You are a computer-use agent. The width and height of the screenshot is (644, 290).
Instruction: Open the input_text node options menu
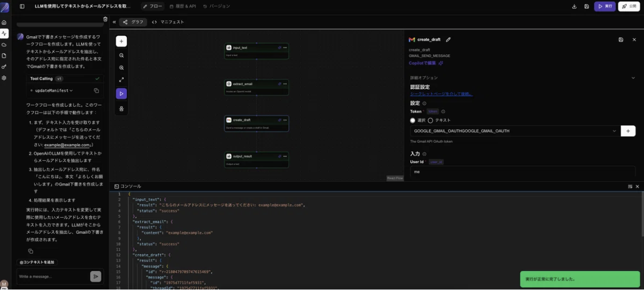pyautogui.click(x=285, y=48)
